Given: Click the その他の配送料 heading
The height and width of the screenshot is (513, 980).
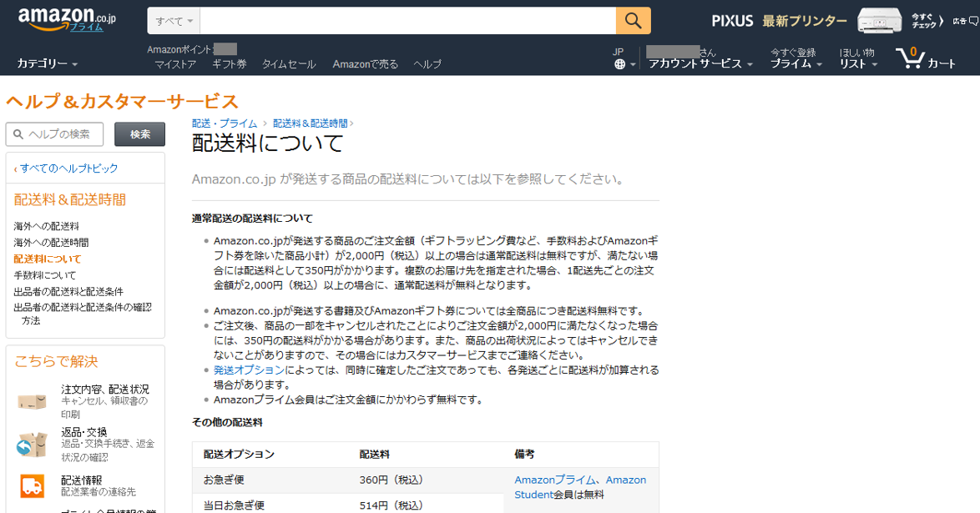Looking at the screenshot, I should click(x=227, y=422).
